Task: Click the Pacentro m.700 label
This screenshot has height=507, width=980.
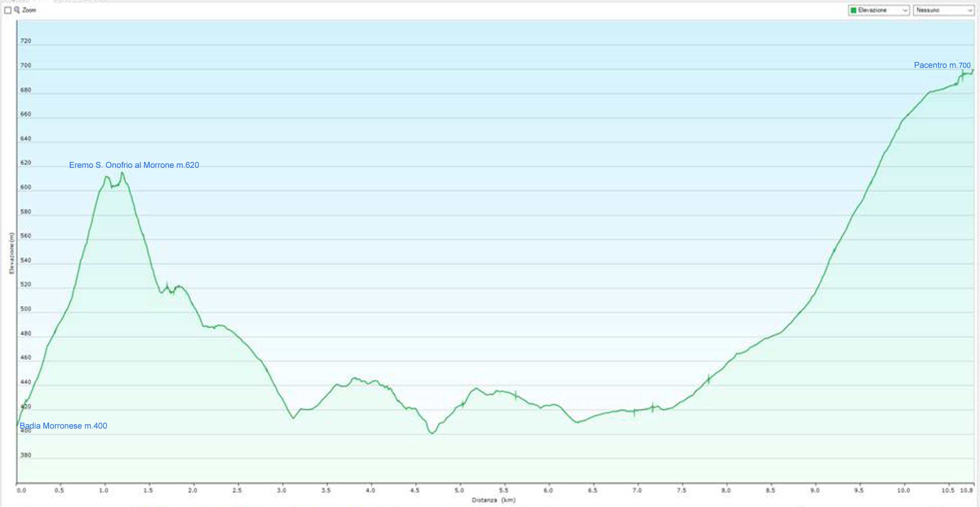Action: [942, 65]
